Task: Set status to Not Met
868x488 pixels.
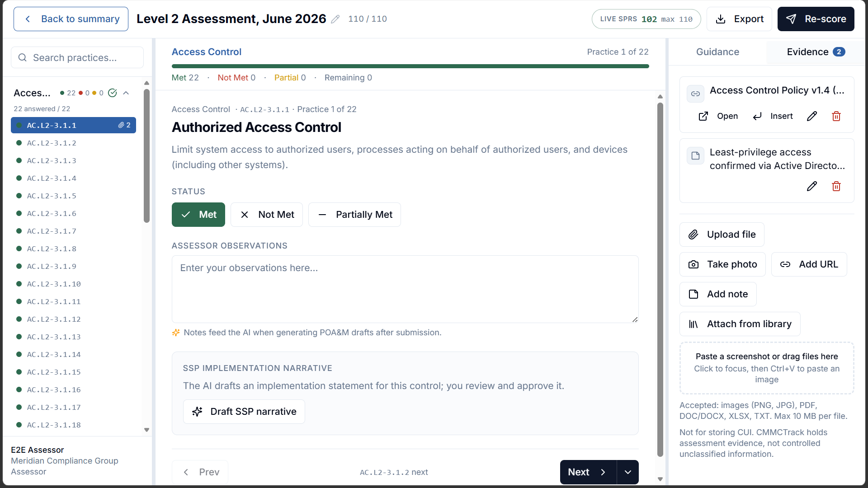Action: click(267, 215)
